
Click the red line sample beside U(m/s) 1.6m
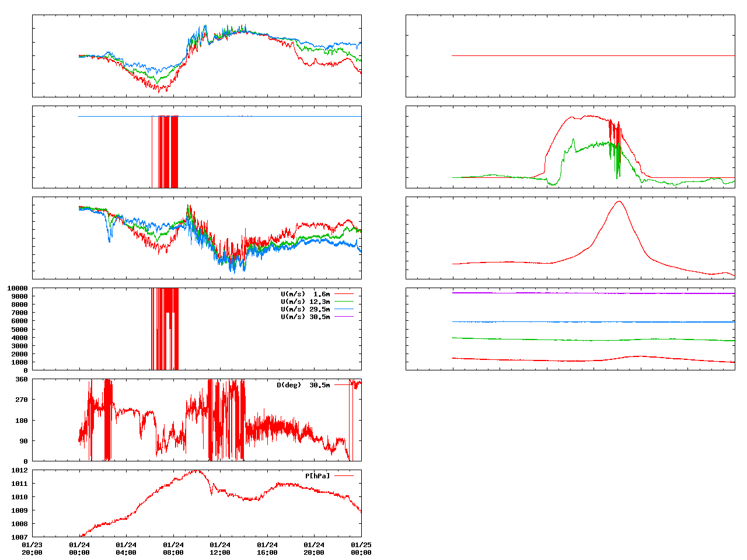click(x=344, y=294)
